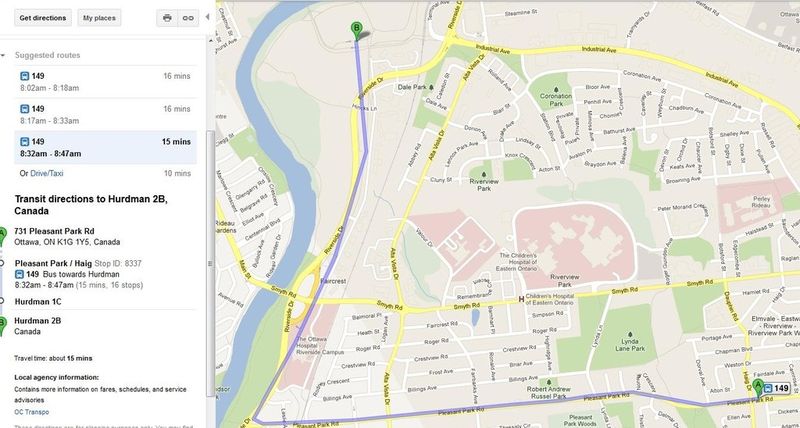
Task: Click the Coronation Park tree icon
Action: tap(555, 91)
